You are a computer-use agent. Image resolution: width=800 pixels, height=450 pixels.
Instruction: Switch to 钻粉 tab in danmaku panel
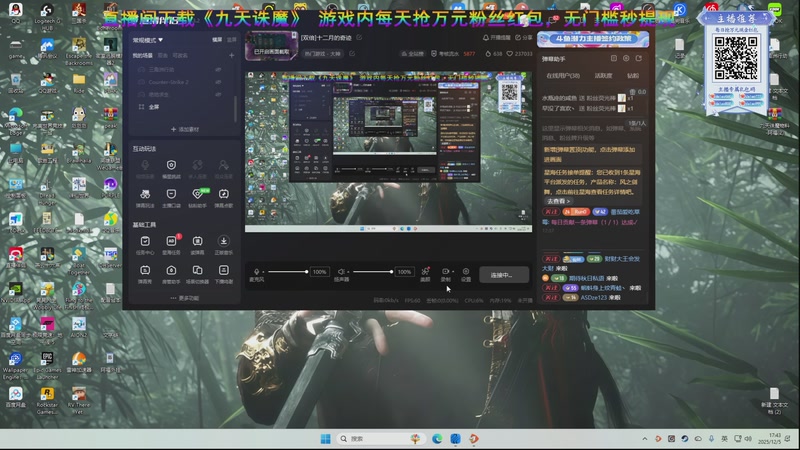point(633,76)
